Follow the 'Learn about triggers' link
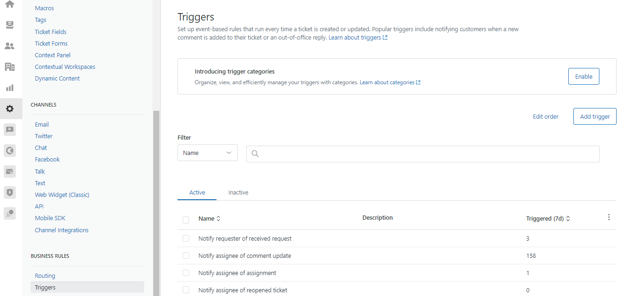 coord(355,37)
